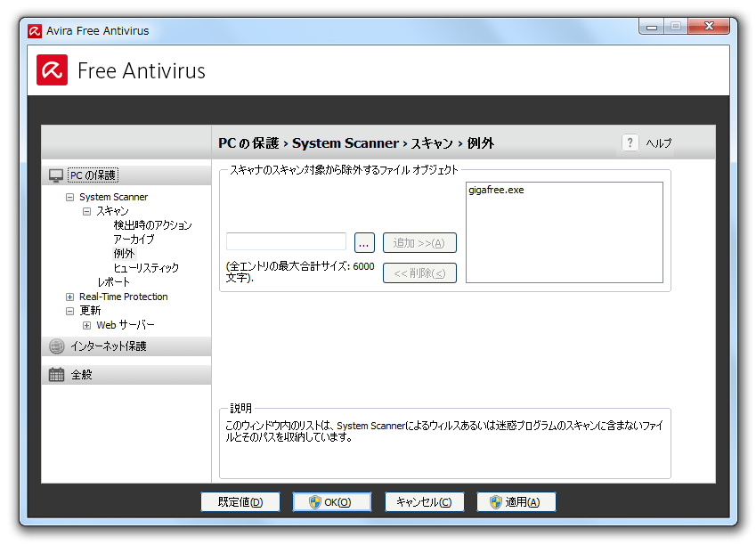The width and height of the screenshot is (756, 545).
Task: Minimize the Avira window
Action: (652, 27)
